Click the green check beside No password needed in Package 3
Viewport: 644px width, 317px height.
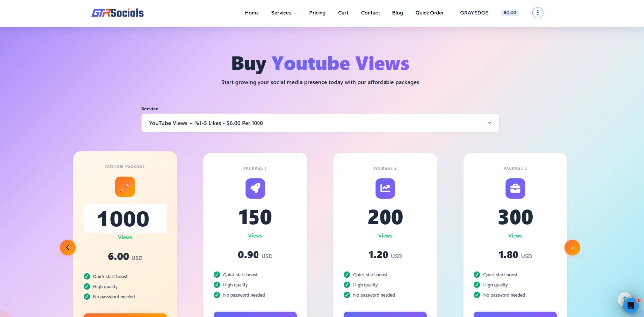pos(477,295)
